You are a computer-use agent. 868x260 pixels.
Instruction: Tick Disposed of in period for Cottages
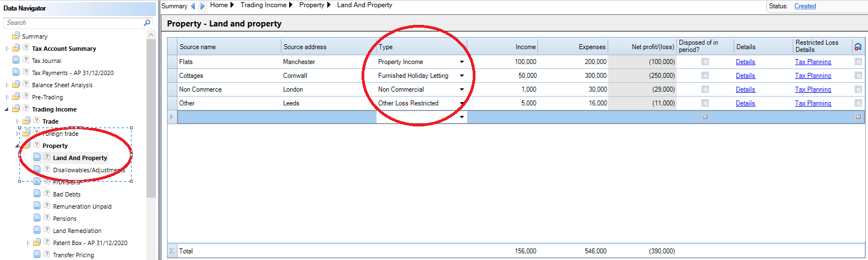coord(705,76)
